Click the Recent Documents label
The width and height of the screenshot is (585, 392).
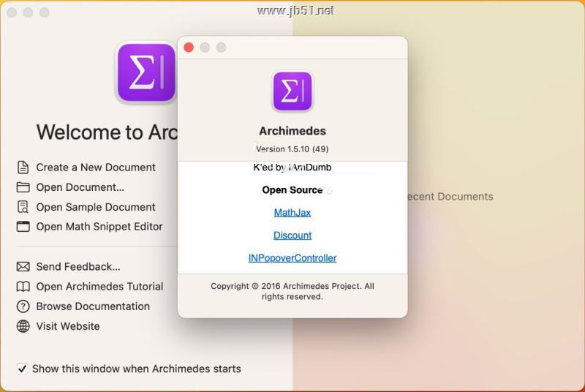(450, 197)
